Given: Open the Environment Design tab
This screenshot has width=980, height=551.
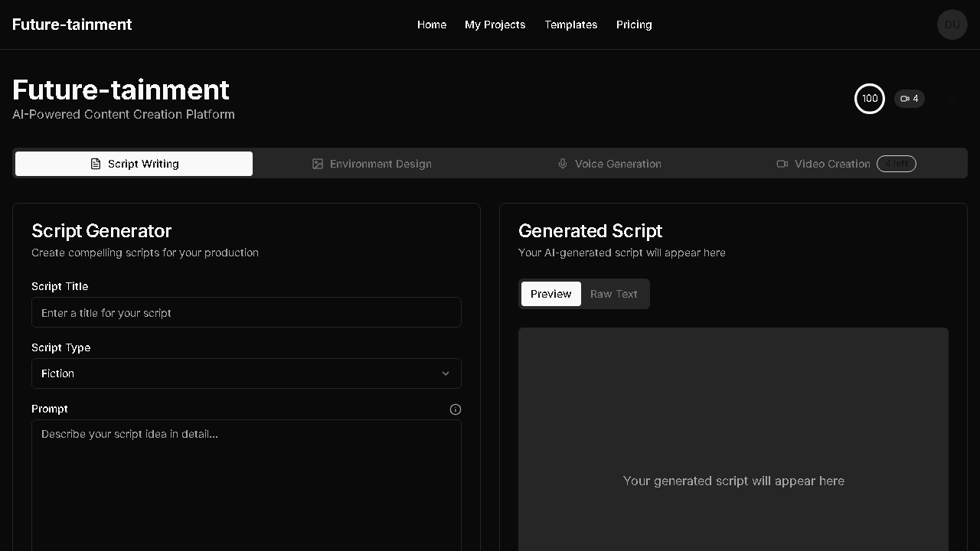Looking at the screenshot, I should tap(371, 164).
